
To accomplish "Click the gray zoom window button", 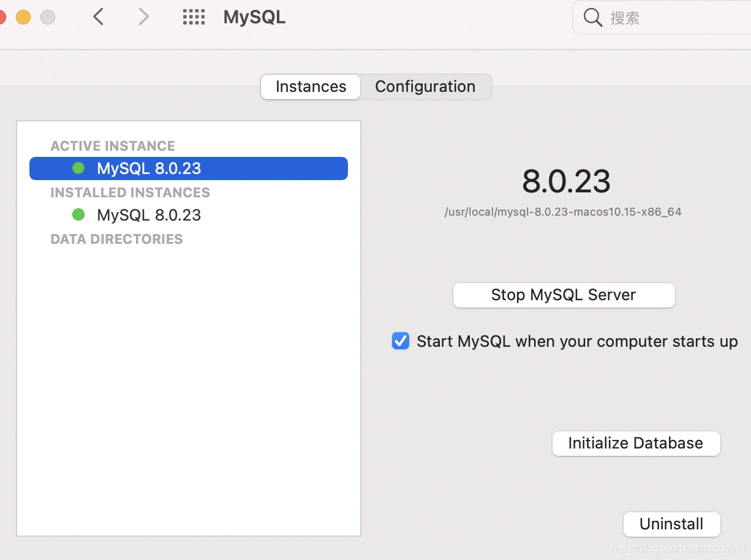I will 48,17.
